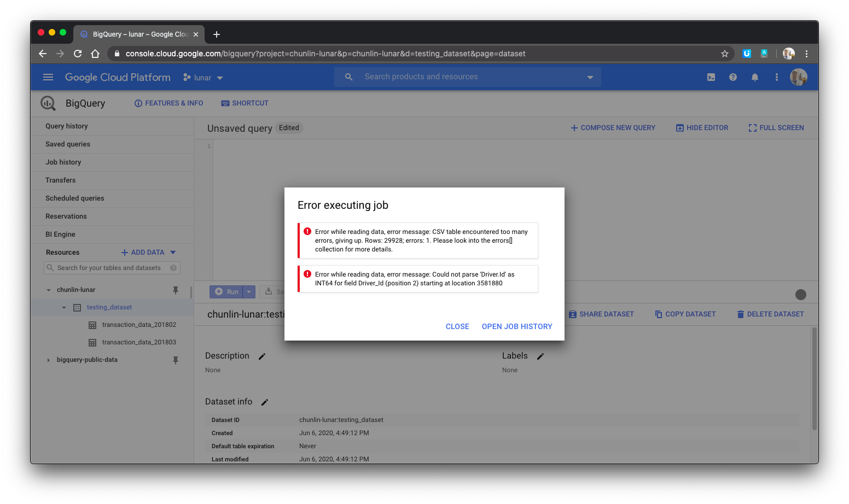Select Scheduled queries in the sidebar

pyautogui.click(x=74, y=198)
